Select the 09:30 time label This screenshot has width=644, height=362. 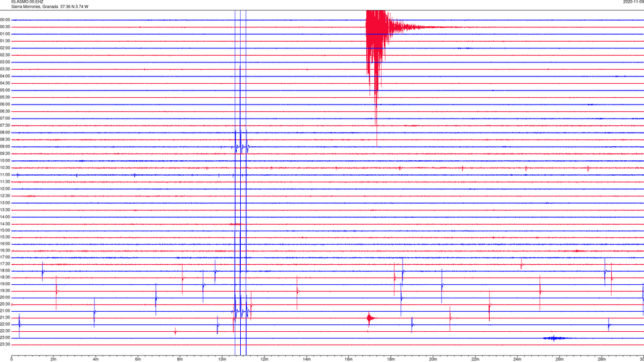[x=5, y=153]
